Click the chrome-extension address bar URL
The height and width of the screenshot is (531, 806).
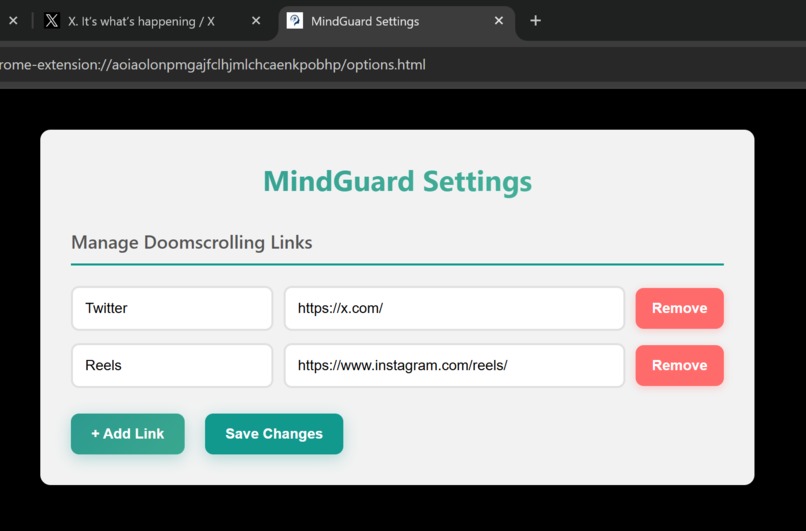pyautogui.click(x=213, y=65)
